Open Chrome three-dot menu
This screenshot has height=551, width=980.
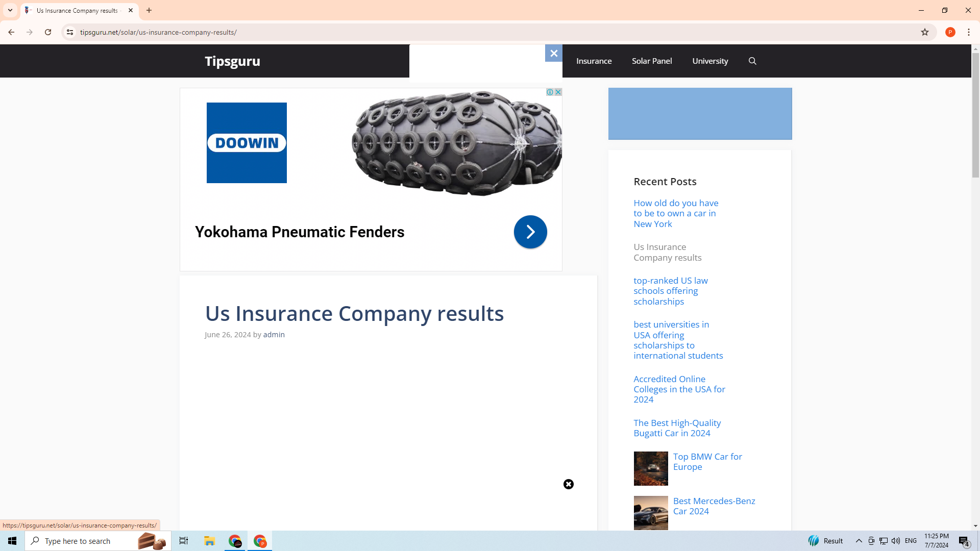pos(968,32)
